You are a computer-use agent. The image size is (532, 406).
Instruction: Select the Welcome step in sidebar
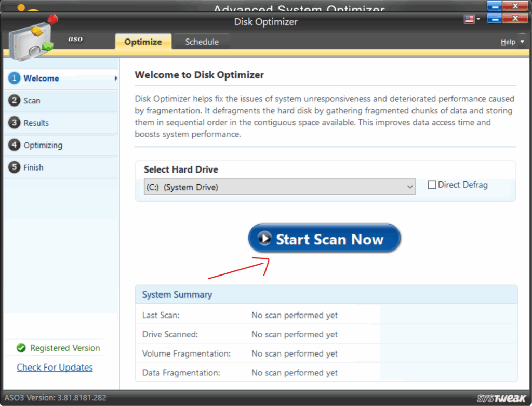(62, 78)
